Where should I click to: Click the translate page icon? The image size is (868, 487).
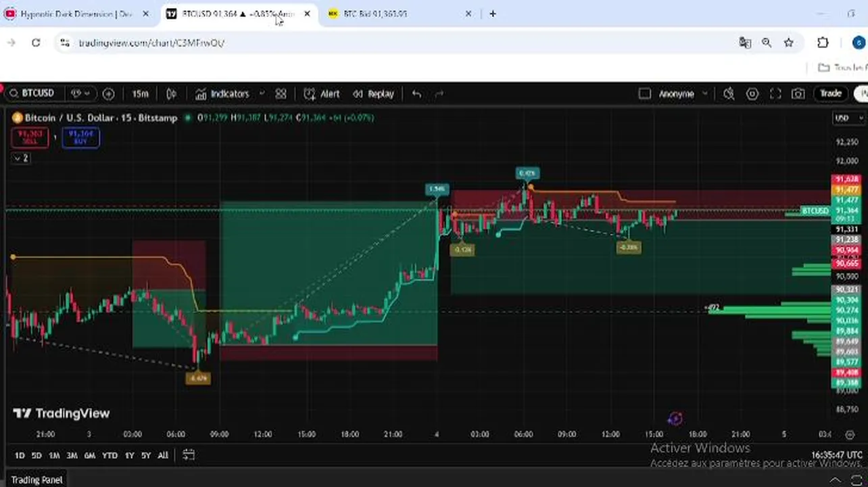(x=745, y=43)
